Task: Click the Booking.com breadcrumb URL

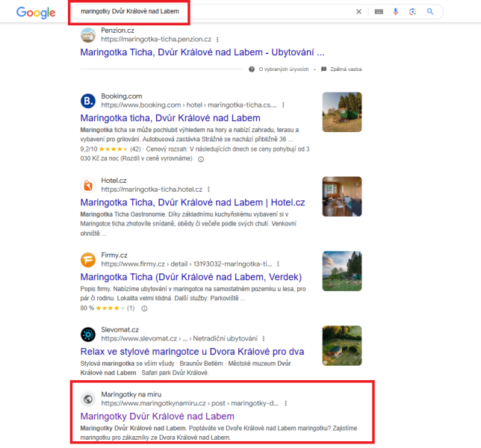Action: click(x=189, y=105)
